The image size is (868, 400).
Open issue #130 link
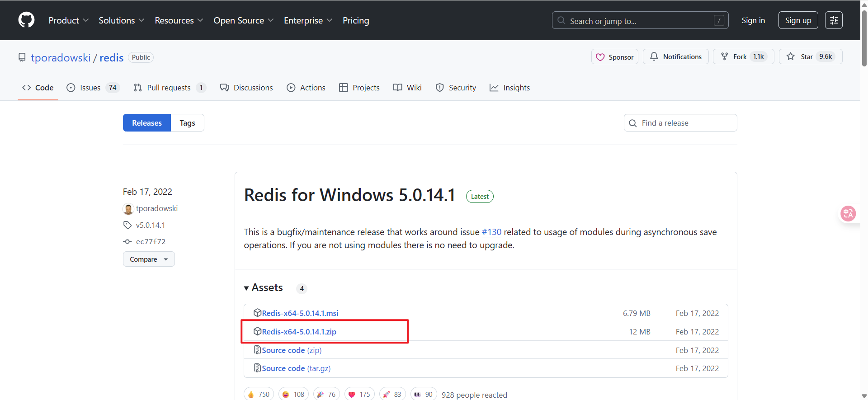[491, 232]
